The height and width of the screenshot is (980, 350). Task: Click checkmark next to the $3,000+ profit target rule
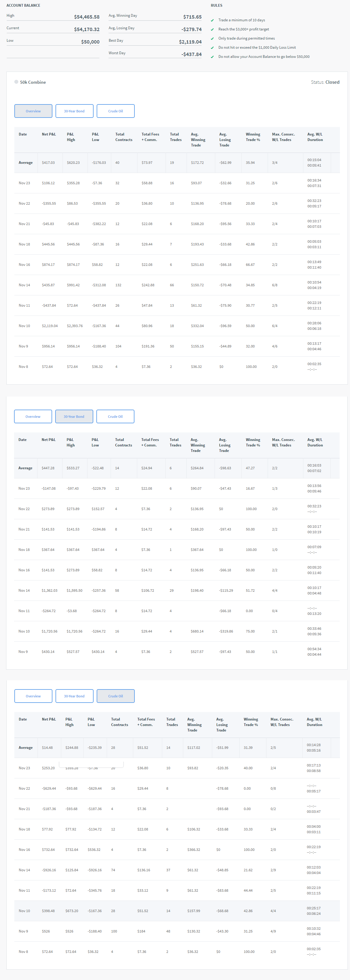tap(212, 29)
